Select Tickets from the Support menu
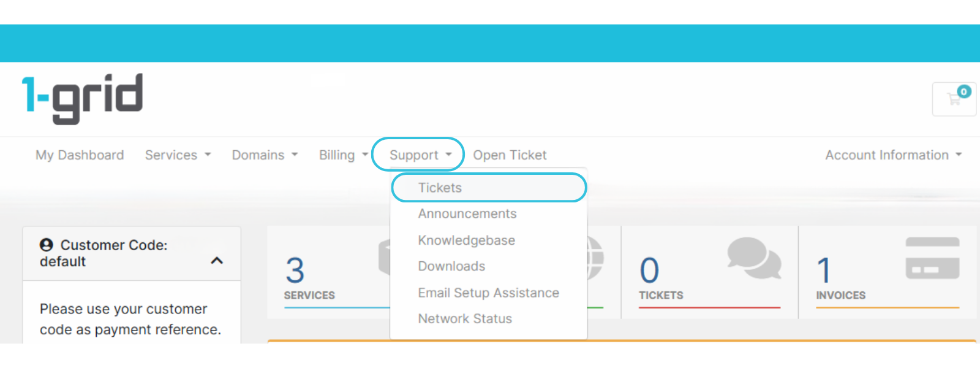Image resolution: width=980 pixels, height=368 pixels. [x=440, y=188]
